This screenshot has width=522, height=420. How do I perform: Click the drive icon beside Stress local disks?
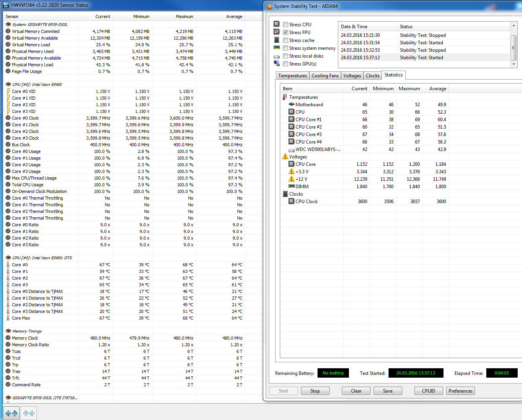coord(277,56)
